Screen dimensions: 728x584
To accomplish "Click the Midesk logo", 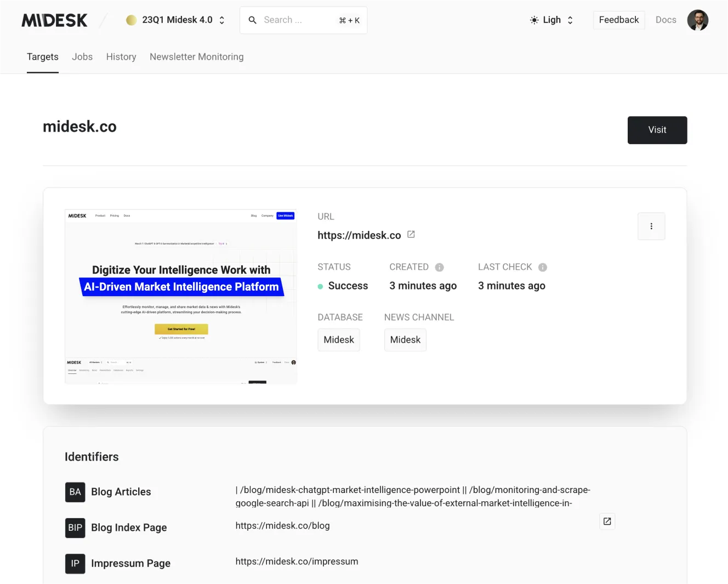I will [54, 20].
